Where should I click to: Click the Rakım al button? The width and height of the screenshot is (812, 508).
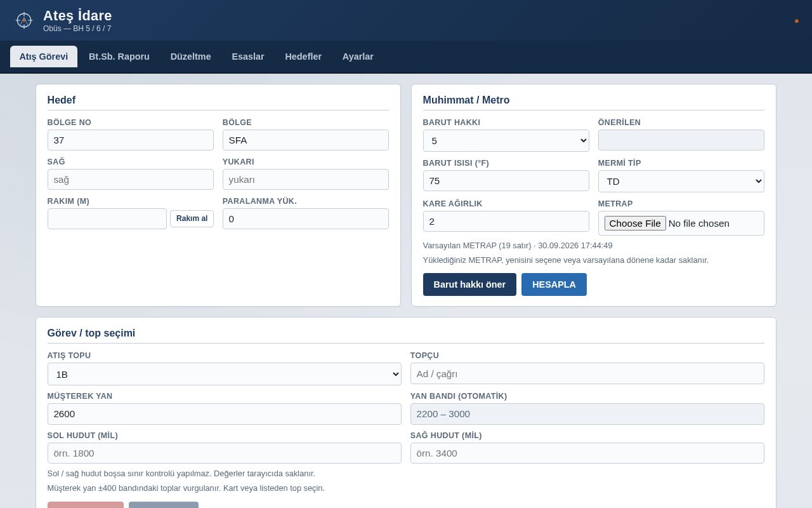click(x=192, y=218)
